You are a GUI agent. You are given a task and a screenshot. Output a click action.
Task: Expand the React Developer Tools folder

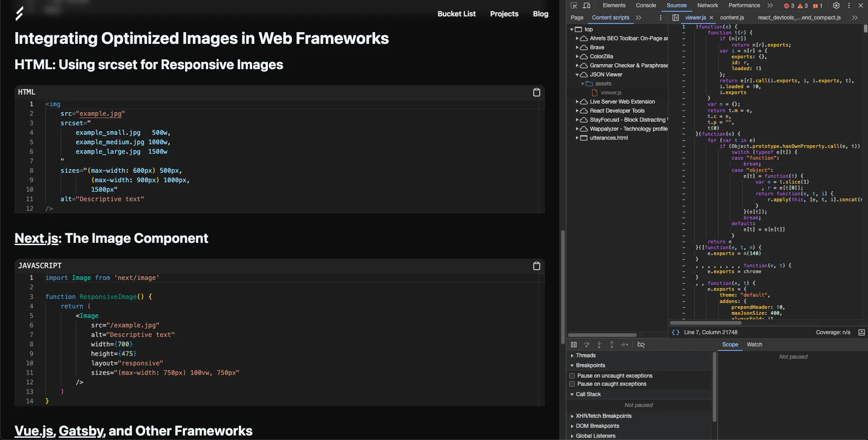(577, 111)
